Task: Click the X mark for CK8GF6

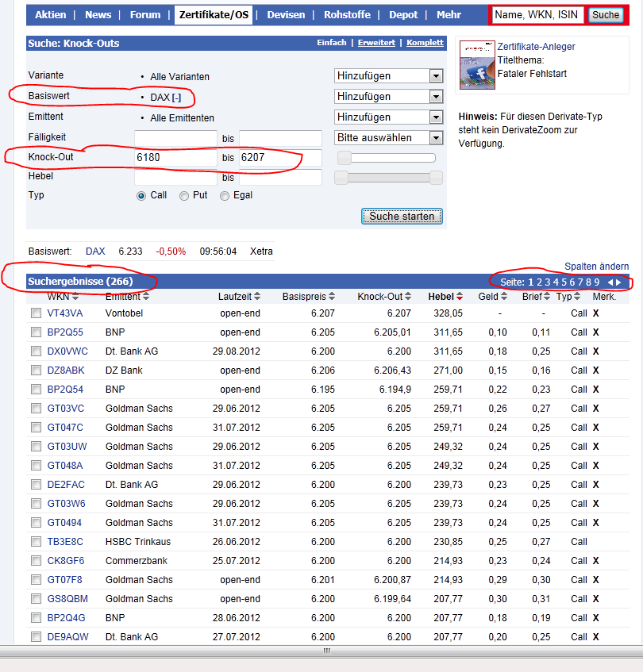Action: (596, 561)
